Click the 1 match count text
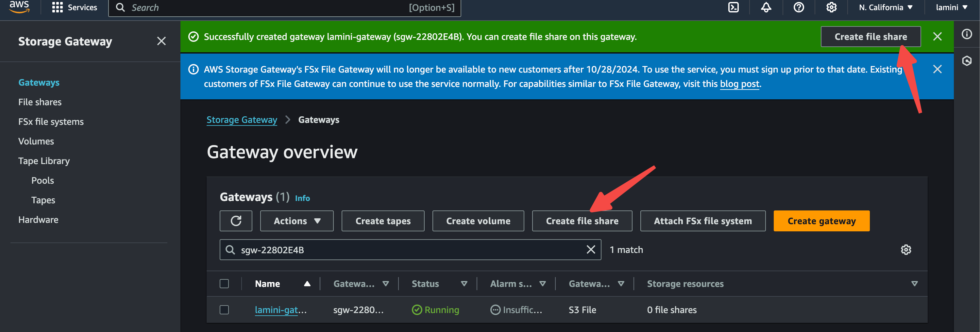The width and height of the screenshot is (980, 332). [x=626, y=250]
